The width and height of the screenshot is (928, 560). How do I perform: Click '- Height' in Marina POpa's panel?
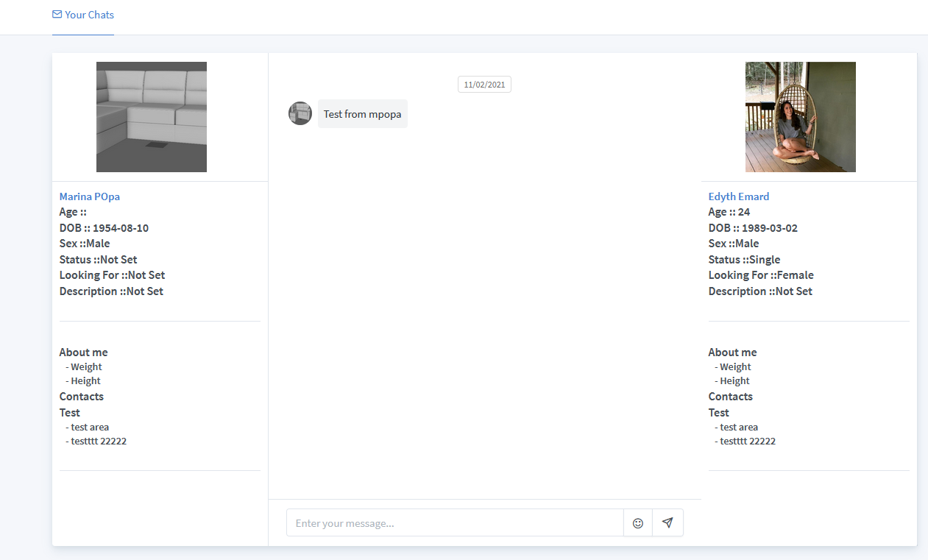click(83, 381)
